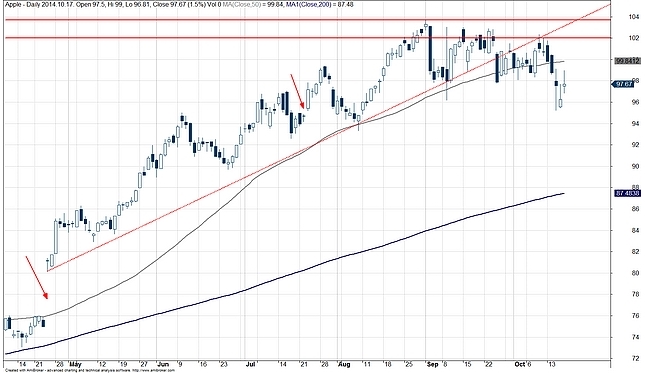Select the 87.4838 price tag on the axis
This screenshot has width=645, height=373.
627,193
